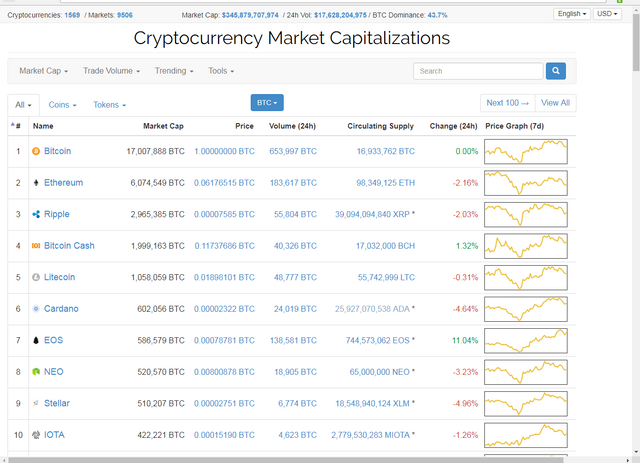This screenshot has height=463, width=640.
Task: Open Bitcoin's 7-day price graph
Action: pos(526,151)
